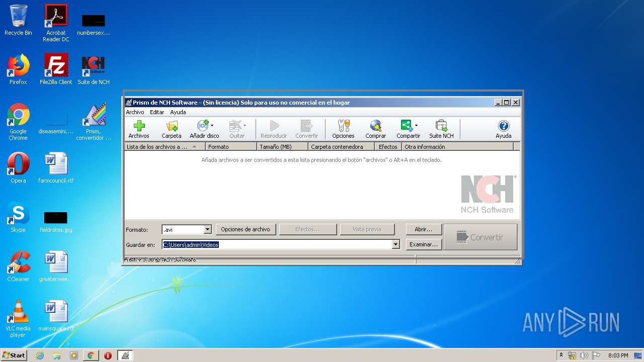Select the Prism convertidor desktop shortcut
Image resolution: width=644 pixels, height=362 pixels.
94,122
